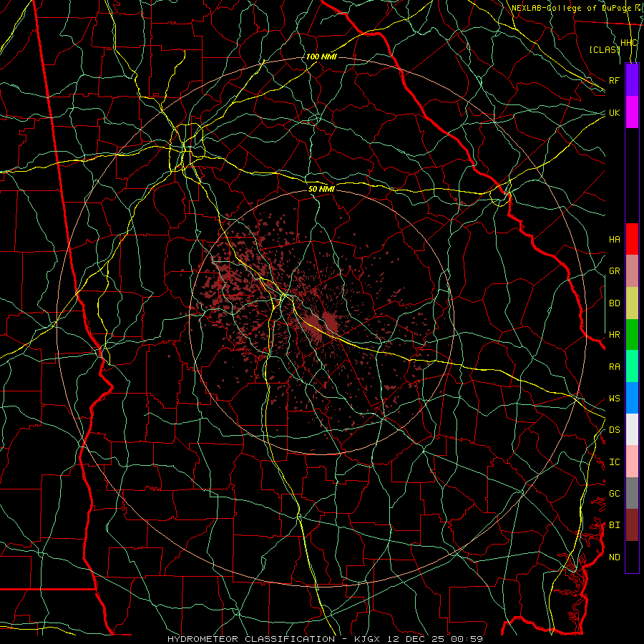Click the "UK" legend label
This screenshot has width=644, height=644.
click(615, 112)
